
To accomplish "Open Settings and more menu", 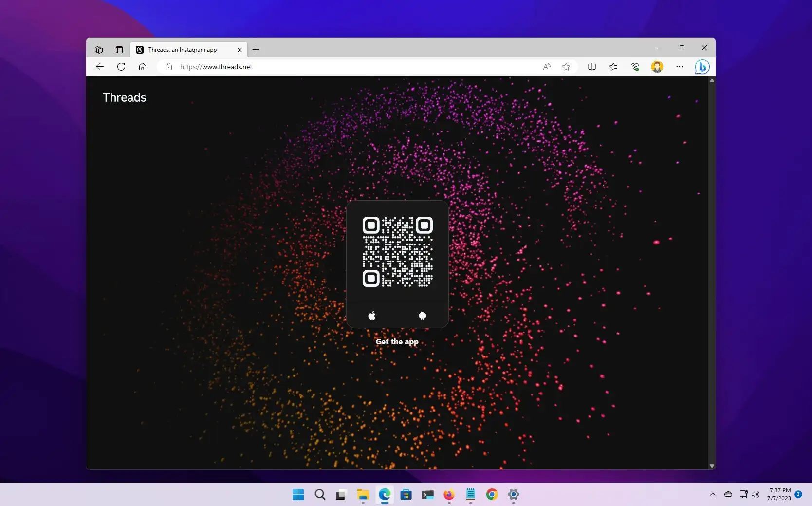I will 680,67.
